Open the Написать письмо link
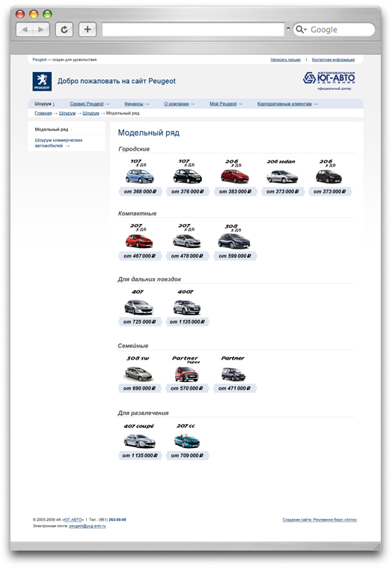The width and height of the screenshot is (392, 570). (285, 60)
